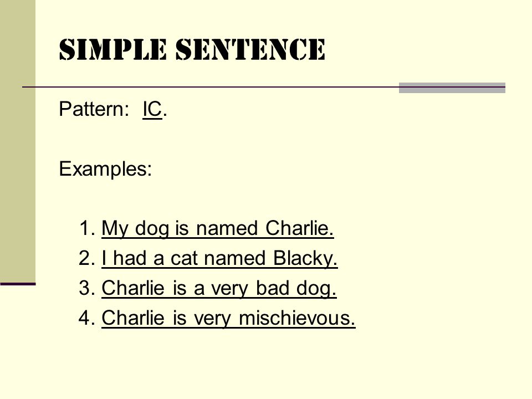Select the 'Pattern:' label
This screenshot has height=399, width=532.
click(94, 109)
